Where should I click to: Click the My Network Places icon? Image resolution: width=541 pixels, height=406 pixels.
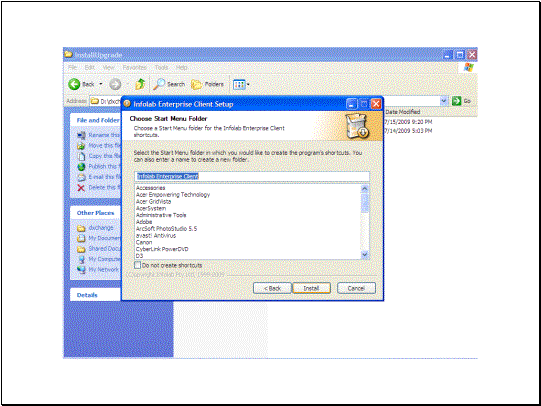click(81, 269)
